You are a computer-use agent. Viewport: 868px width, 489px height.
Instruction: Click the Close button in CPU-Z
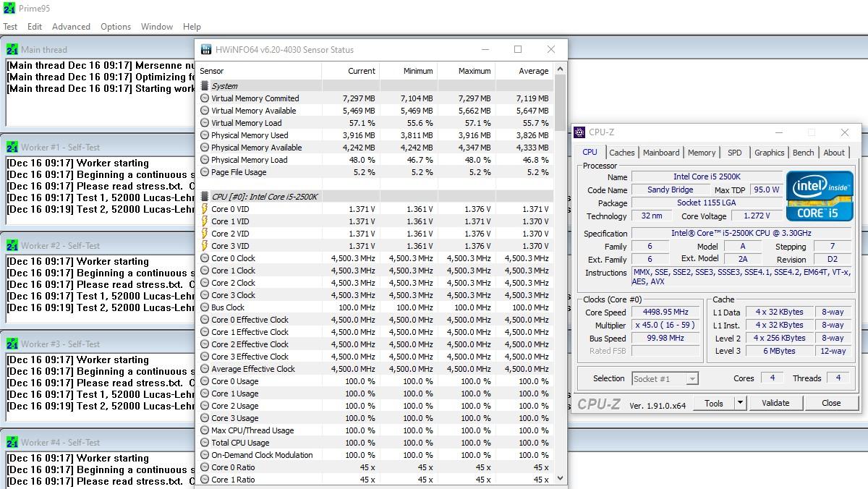tap(831, 403)
